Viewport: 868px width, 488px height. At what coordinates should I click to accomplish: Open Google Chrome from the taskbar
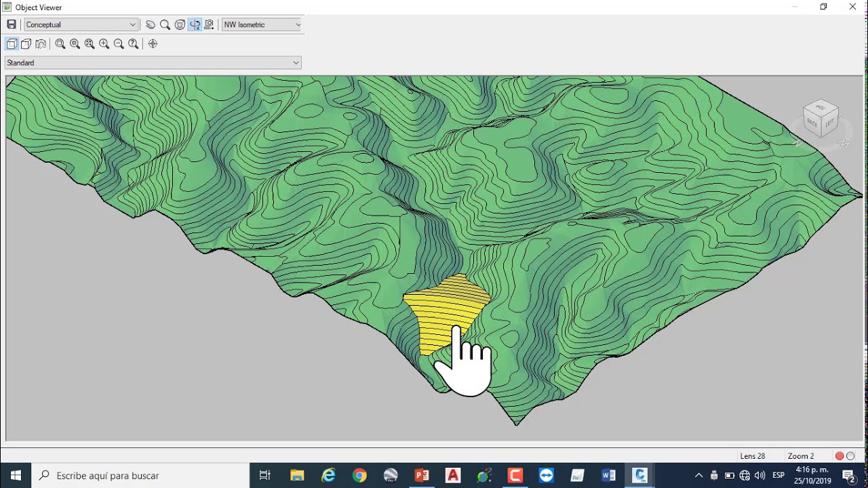click(x=359, y=476)
